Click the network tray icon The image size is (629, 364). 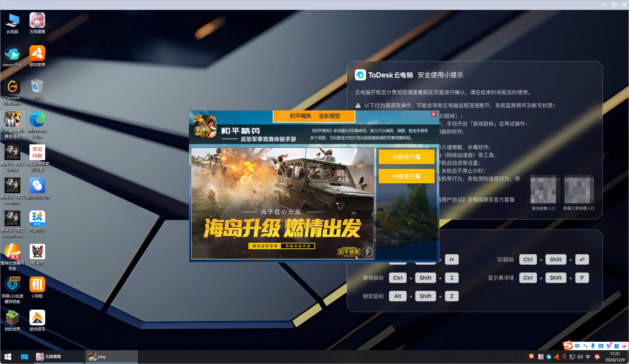572,357
